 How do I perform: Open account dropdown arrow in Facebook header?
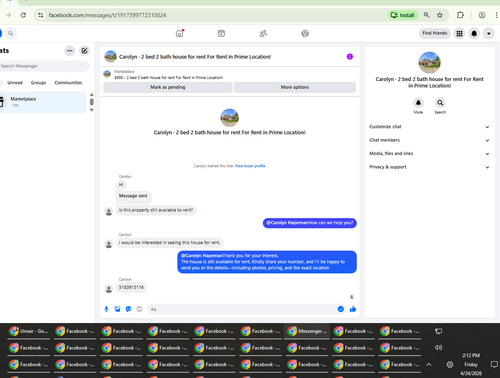[x=489, y=33]
